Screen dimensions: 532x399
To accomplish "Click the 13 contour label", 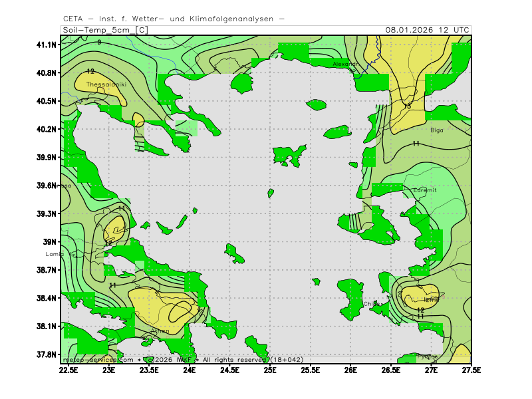I will click(x=408, y=106).
